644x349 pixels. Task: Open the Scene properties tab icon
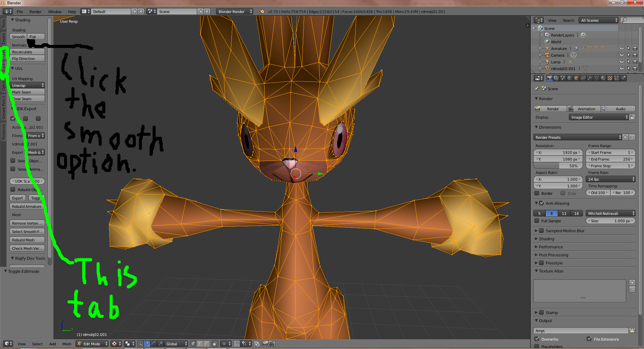pos(563,78)
